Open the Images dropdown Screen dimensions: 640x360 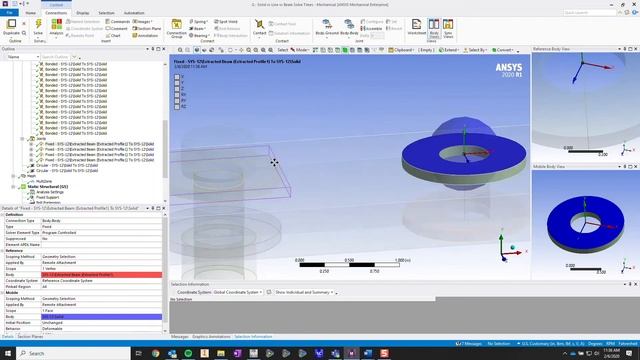[x=142, y=22]
